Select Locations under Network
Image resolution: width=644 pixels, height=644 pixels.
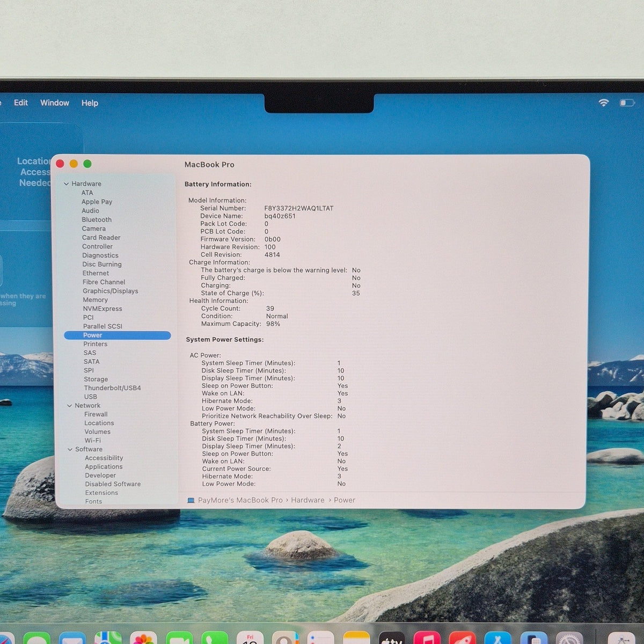[x=99, y=423]
